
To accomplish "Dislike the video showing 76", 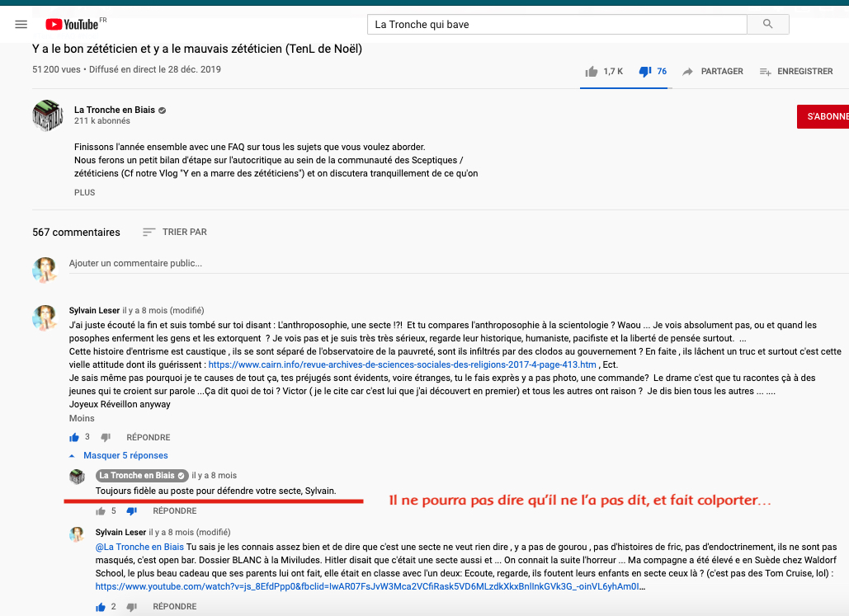I will coord(645,72).
